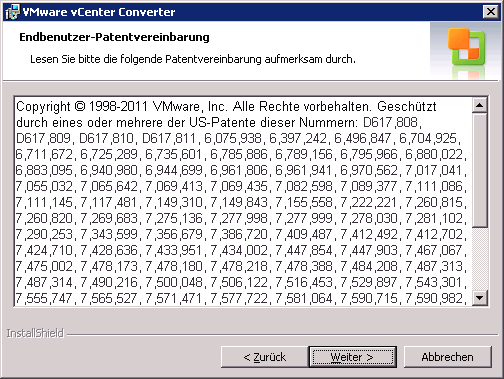The image size is (504, 379).
Task: Click the patent number 6,711,672
Action: (44, 154)
